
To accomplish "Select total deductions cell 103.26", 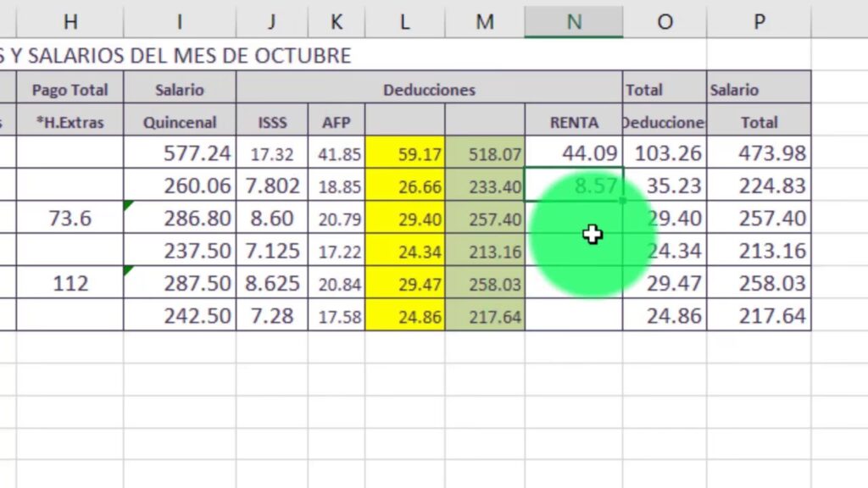I will (x=665, y=153).
